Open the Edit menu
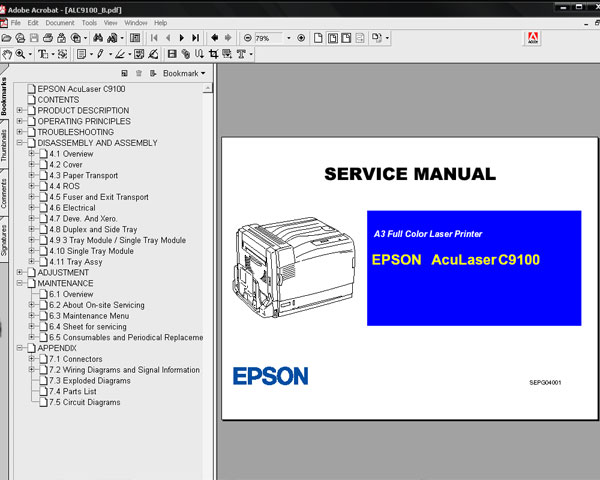 click(33, 23)
